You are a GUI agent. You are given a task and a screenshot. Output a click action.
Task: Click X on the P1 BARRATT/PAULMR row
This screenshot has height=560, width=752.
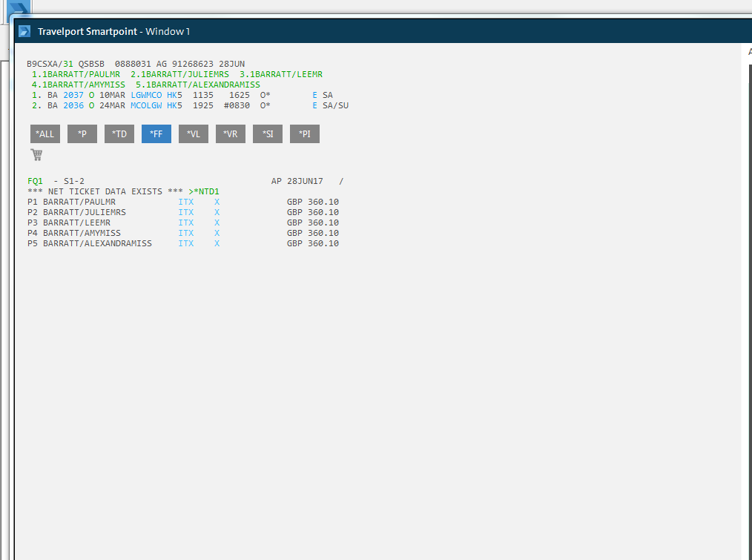pos(217,202)
